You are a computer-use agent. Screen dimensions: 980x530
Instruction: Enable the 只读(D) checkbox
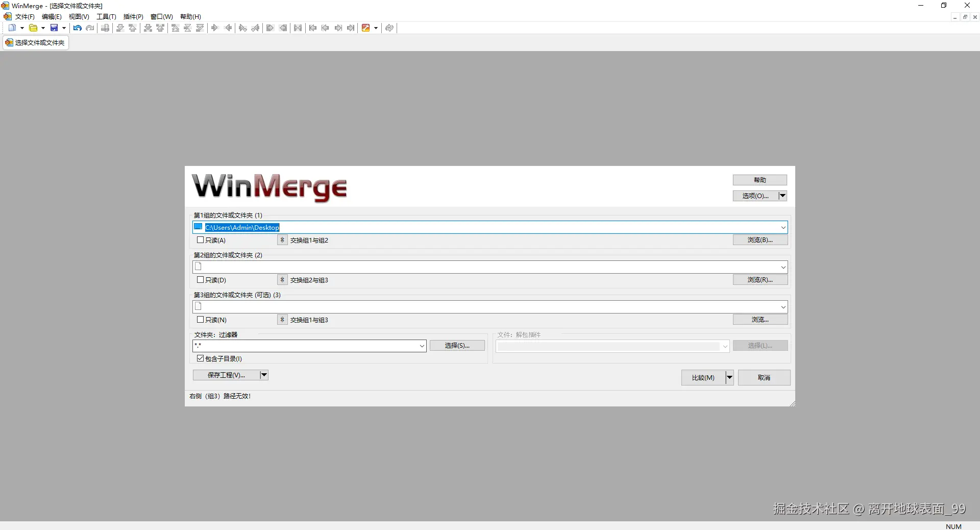click(201, 280)
